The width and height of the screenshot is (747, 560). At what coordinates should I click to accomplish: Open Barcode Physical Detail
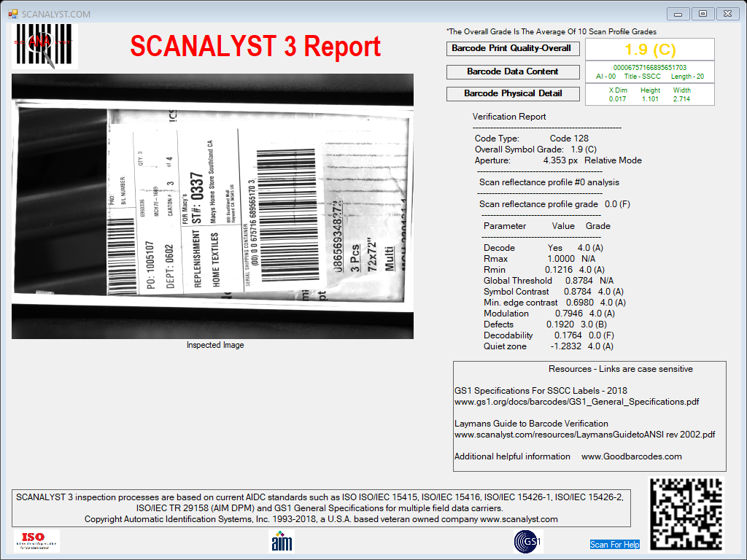point(513,94)
